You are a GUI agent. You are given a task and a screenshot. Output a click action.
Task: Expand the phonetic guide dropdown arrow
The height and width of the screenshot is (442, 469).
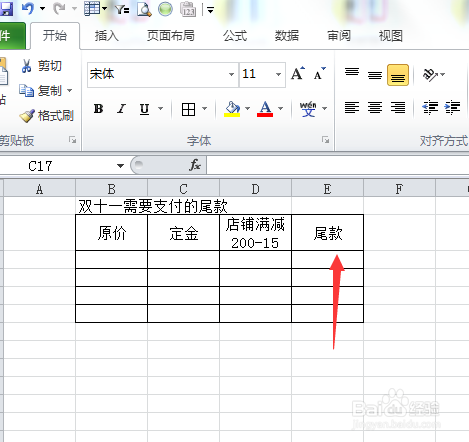[324, 109]
